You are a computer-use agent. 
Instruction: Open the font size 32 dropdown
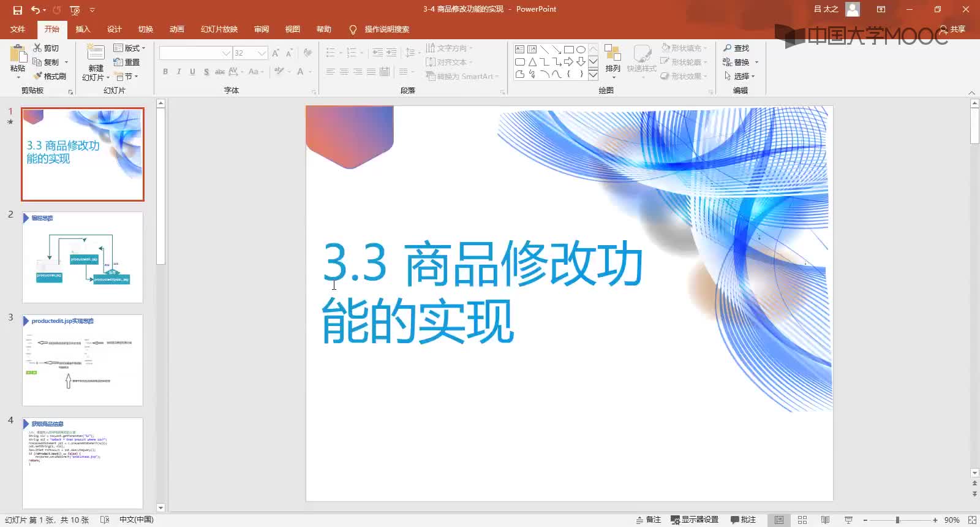[262, 53]
